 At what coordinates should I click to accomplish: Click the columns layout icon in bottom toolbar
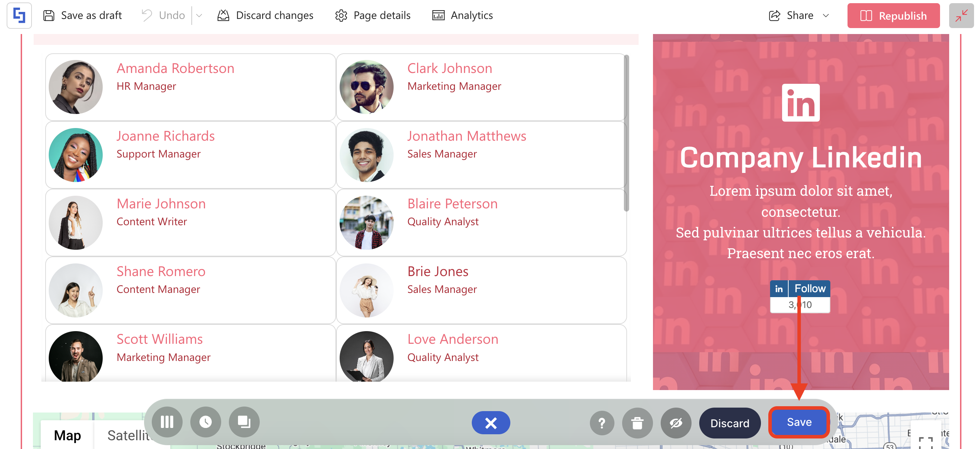167,422
